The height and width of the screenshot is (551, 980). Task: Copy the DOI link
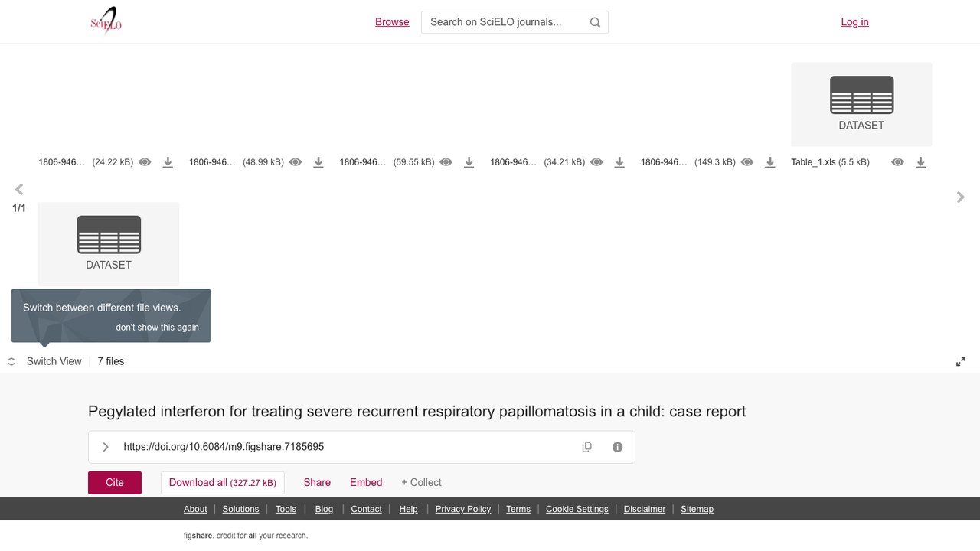pos(587,447)
